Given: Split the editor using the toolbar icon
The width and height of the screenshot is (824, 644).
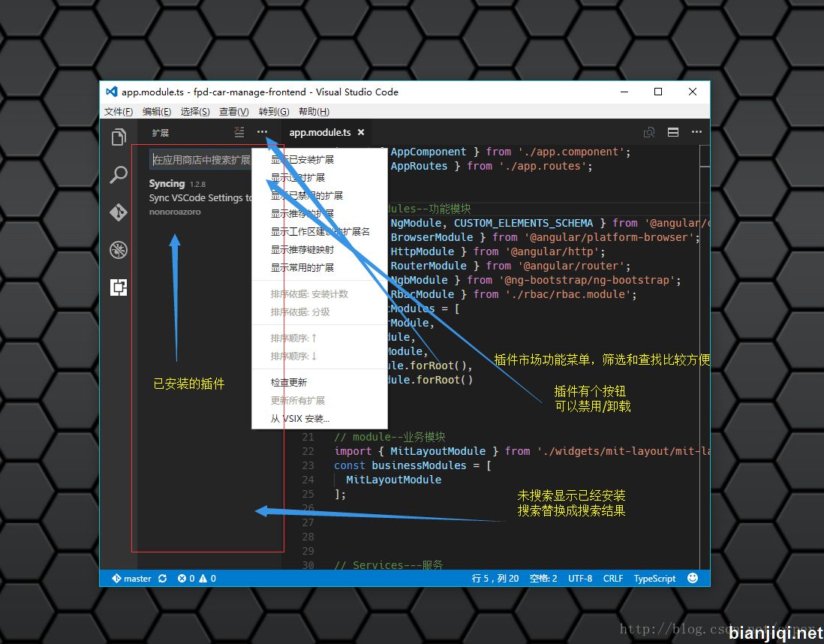Looking at the screenshot, I should (x=672, y=133).
